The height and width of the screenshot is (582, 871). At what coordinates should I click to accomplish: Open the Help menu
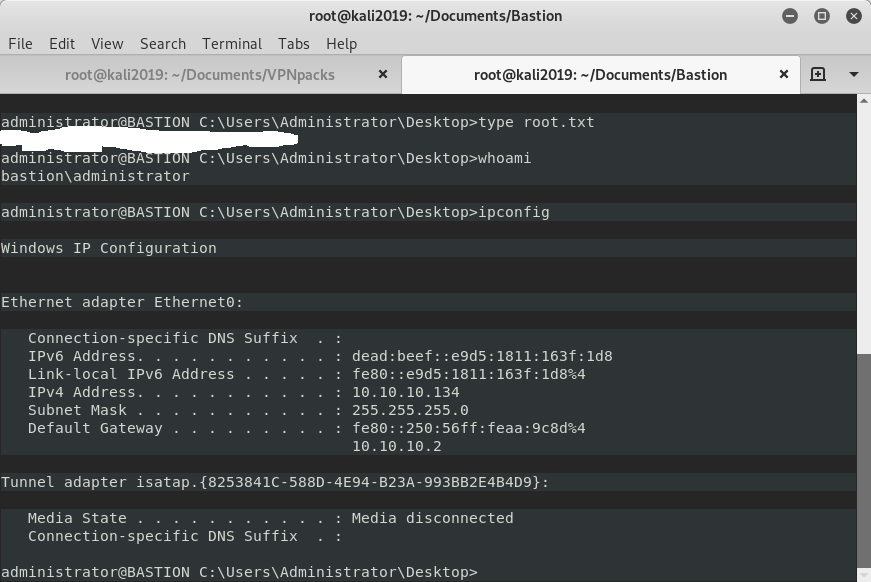coord(341,44)
